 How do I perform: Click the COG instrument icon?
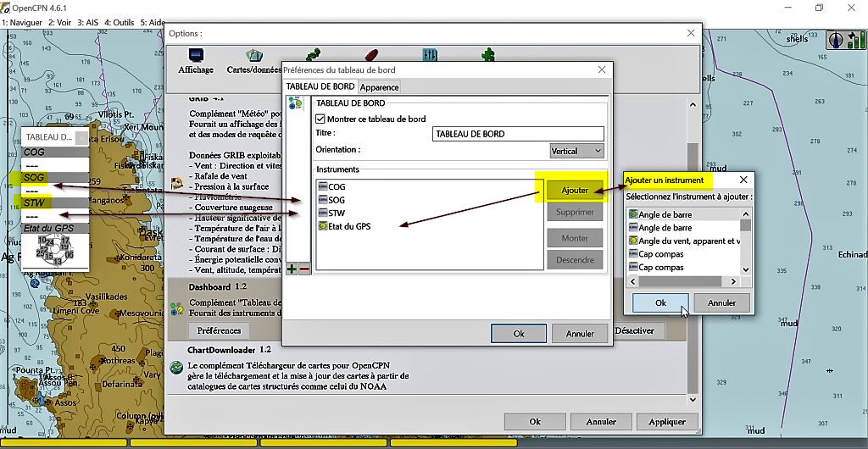pyautogui.click(x=323, y=187)
